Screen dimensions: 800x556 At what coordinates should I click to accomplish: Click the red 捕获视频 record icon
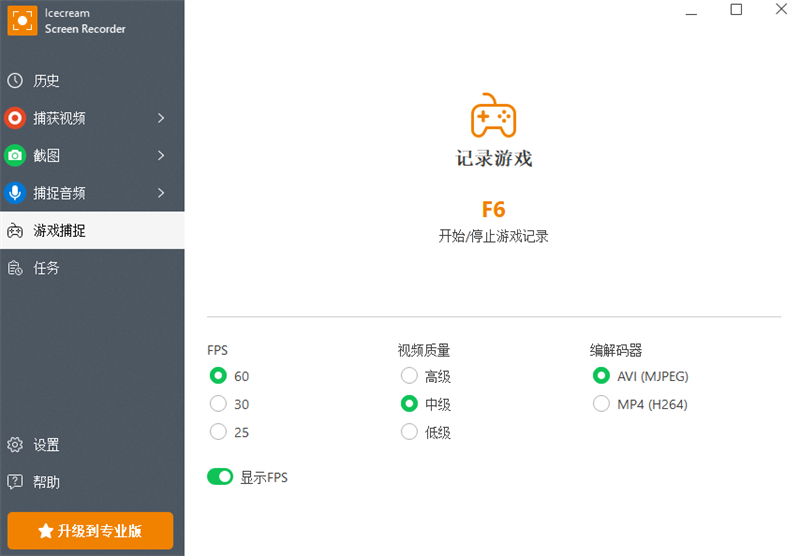pos(15,118)
